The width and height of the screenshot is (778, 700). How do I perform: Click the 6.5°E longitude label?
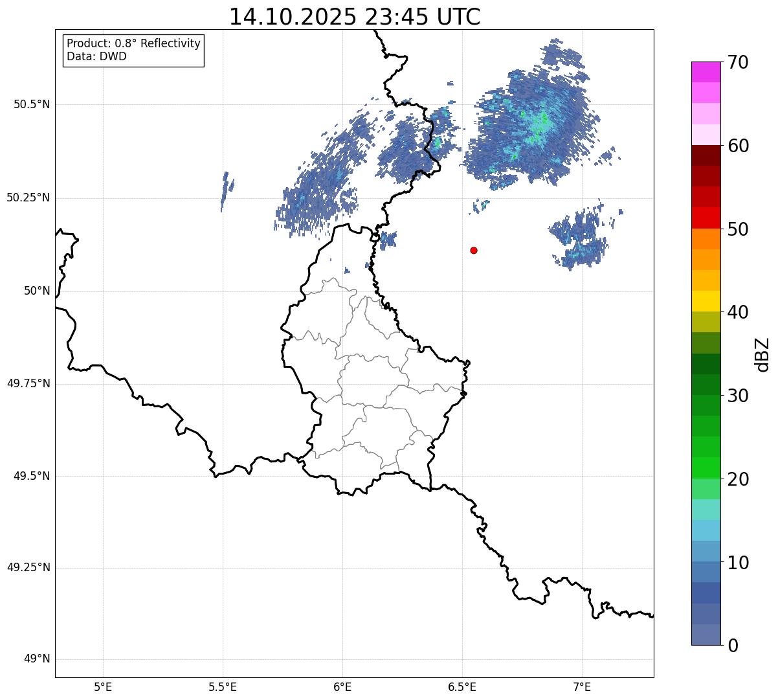coord(462,686)
